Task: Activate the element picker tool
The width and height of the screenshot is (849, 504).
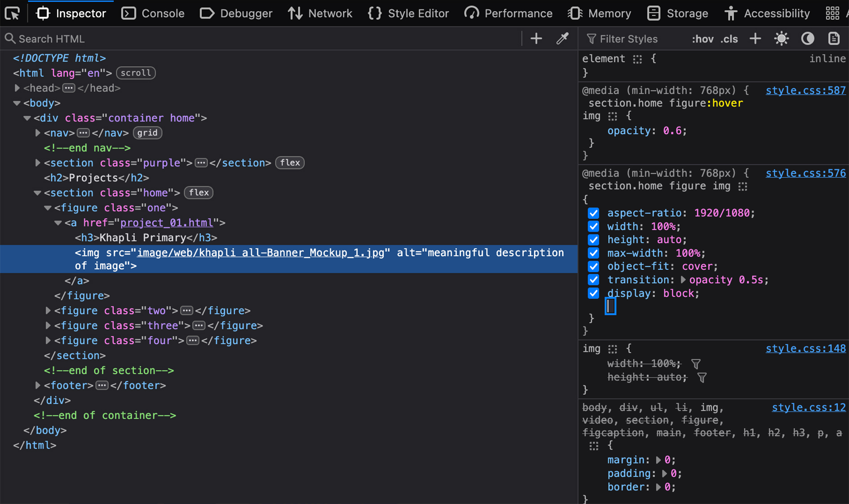Action: [x=13, y=13]
